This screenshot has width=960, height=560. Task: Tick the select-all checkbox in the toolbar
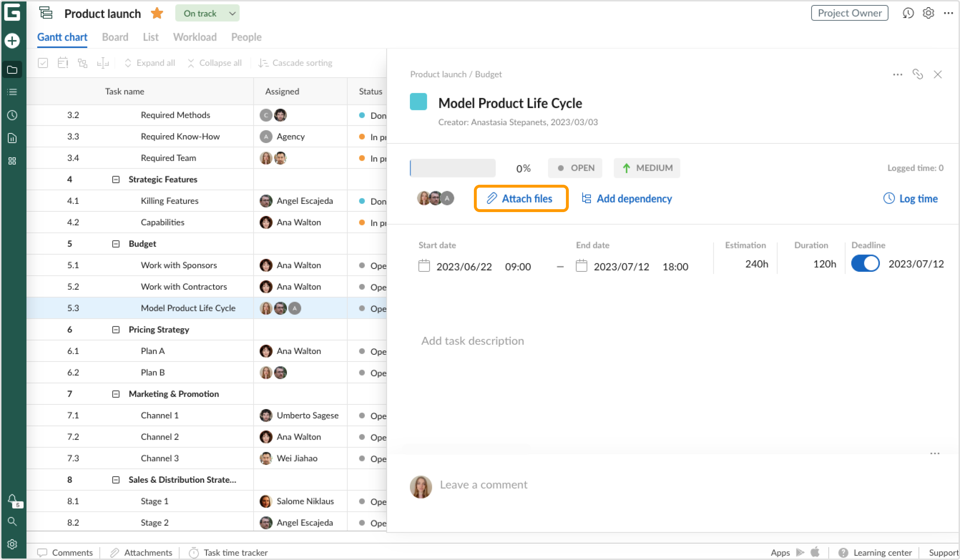coord(43,63)
